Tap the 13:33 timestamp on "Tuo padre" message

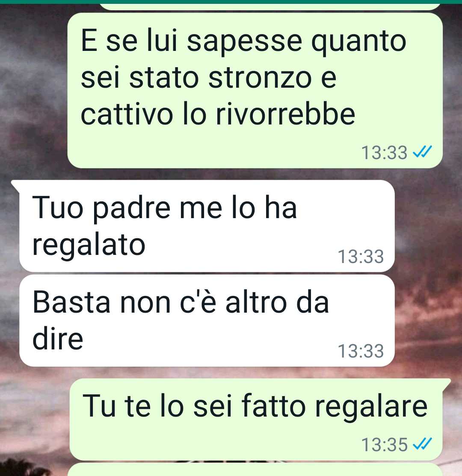(361, 257)
